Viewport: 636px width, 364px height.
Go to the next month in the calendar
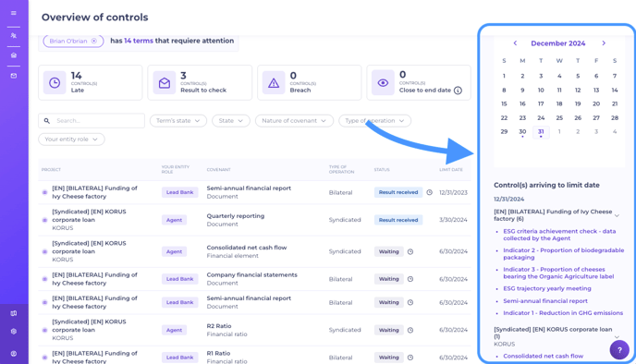pos(604,43)
